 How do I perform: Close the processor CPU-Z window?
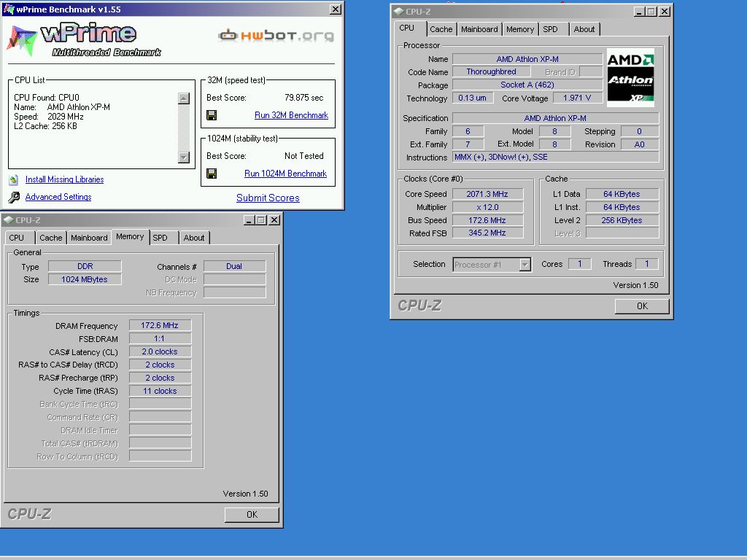(665, 12)
